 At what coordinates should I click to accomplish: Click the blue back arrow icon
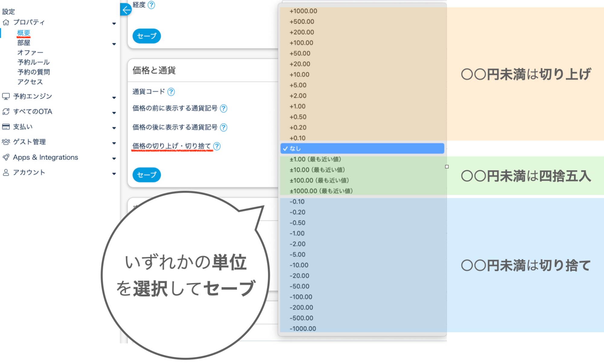[126, 10]
